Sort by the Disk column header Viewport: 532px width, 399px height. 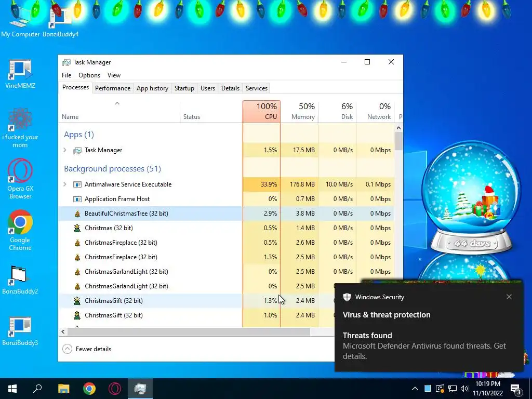click(x=337, y=112)
